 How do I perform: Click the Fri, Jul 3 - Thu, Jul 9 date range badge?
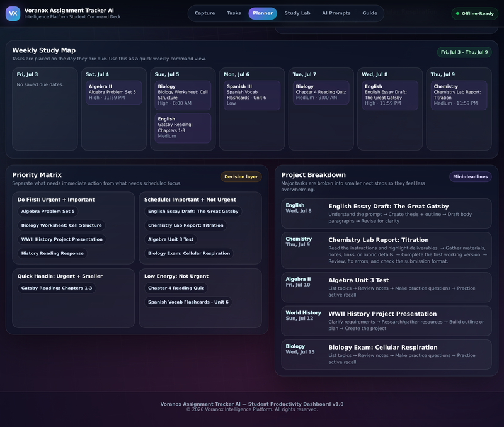click(464, 52)
